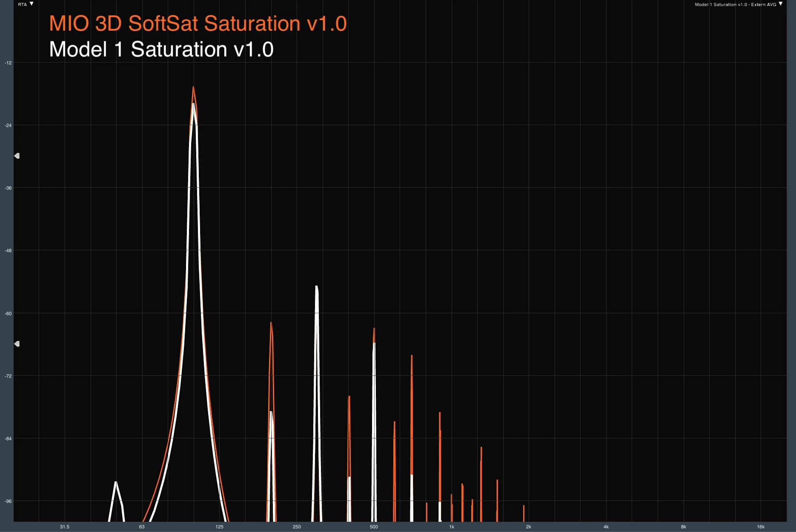Click the -96 dB level axis label
The height and width of the screenshot is (532, 796).
(x=8, y=501)
